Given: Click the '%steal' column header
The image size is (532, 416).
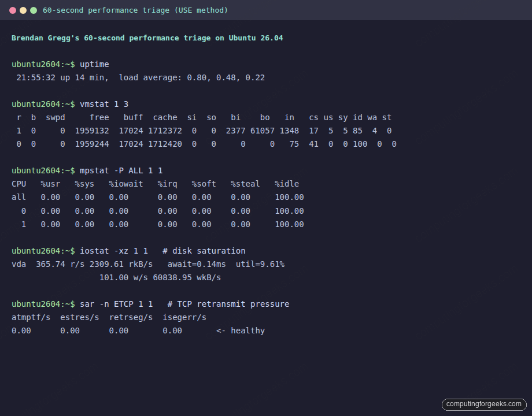Looking at the screenshot, I should (x=245, y=184).
